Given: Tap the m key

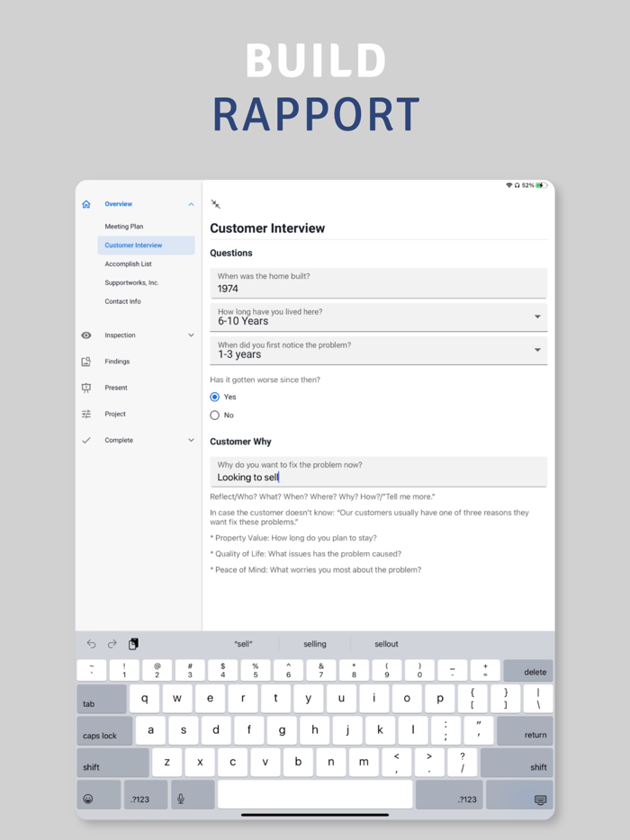Looking at the screenshot, I should (x=364, y=763).
